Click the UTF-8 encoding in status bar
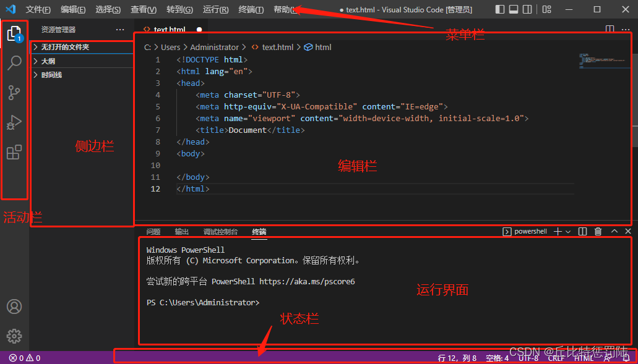638x364 pixels. 528,358
